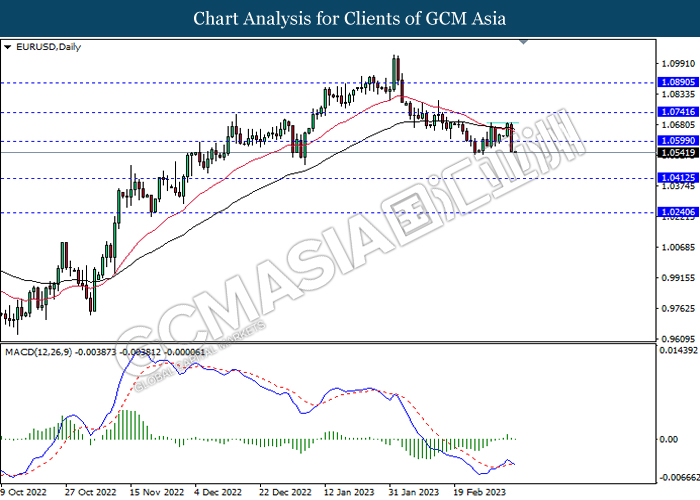Click the 1.00685 price axis value
This screenshot has width=700, height=500.
coord(678,247)
